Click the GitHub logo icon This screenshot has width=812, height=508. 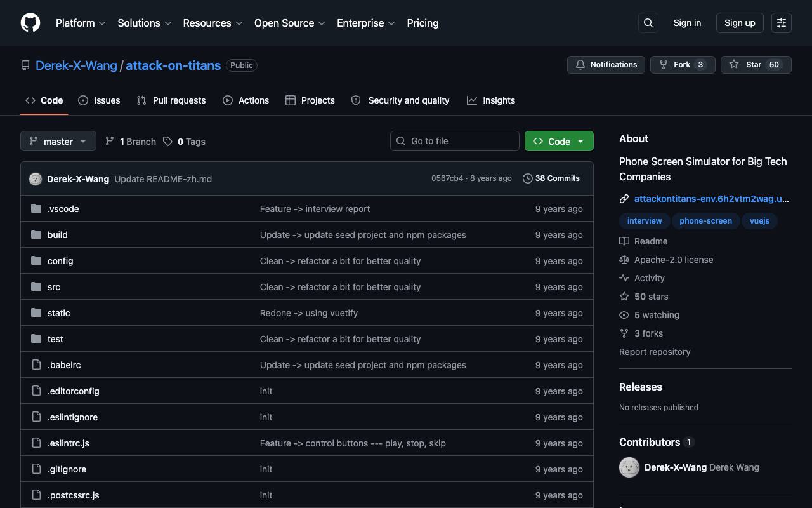[30, 23]
